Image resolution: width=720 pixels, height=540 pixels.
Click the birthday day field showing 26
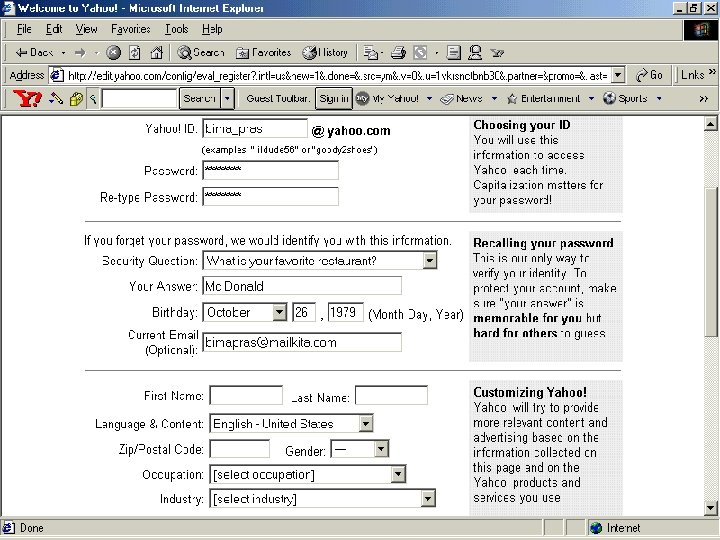click(304, 312)
